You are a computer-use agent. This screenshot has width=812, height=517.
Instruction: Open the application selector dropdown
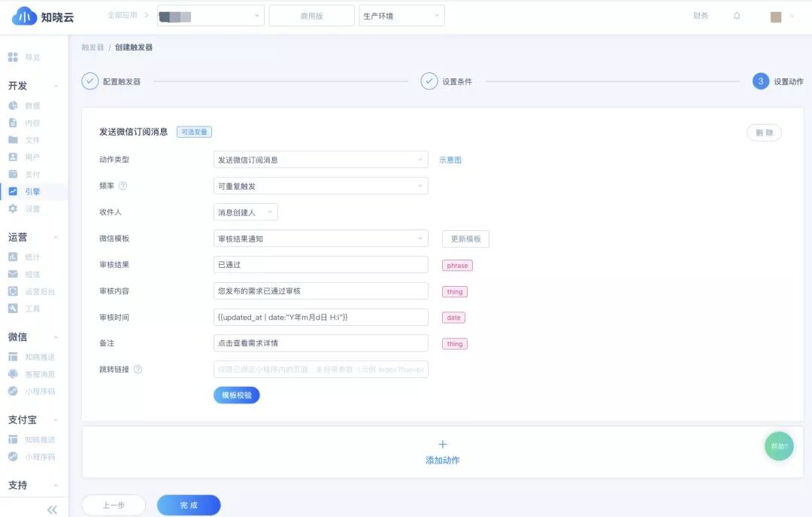click(x=211, y=16)
